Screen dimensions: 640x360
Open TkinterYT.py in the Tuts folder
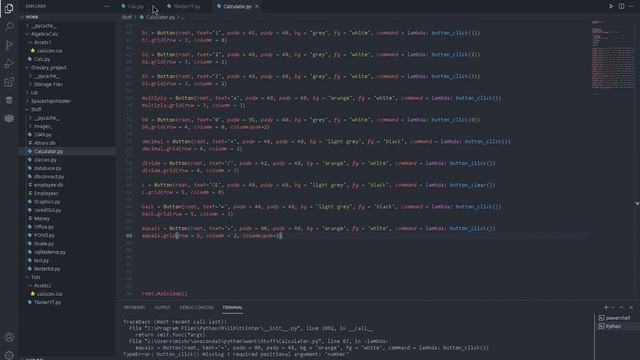tap(47, 302)
